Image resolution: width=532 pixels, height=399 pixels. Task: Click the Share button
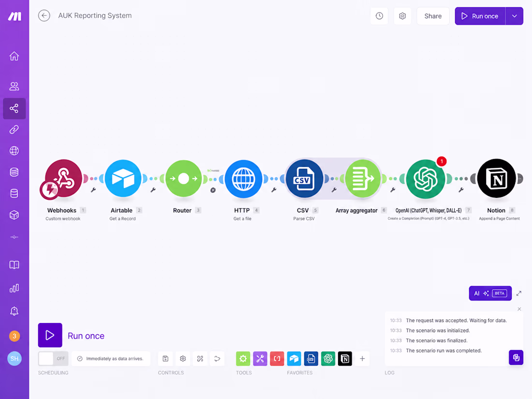(433, 16)
